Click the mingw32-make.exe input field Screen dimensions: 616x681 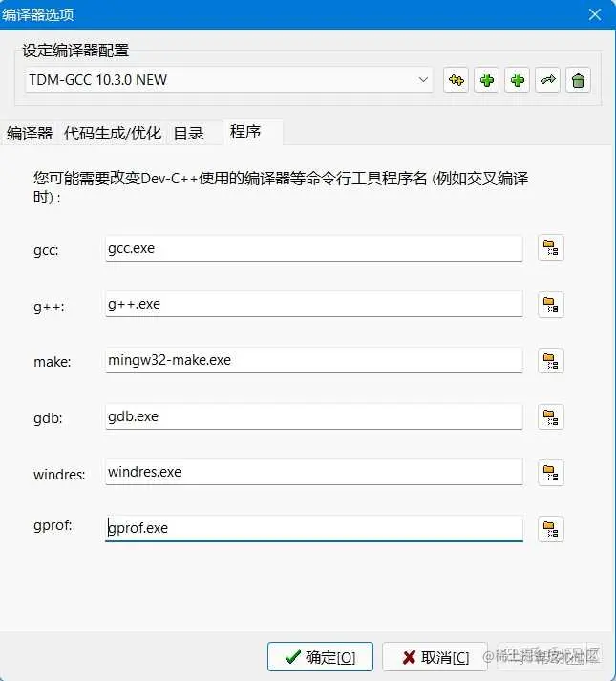click(x=313, y=360)
